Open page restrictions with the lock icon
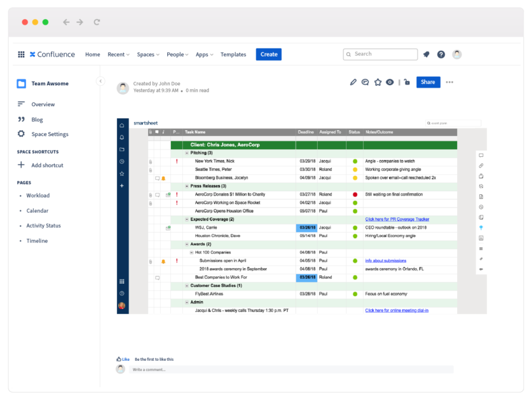Image resolution: width=532 pixels, height=399 pixels. (406, 82)
